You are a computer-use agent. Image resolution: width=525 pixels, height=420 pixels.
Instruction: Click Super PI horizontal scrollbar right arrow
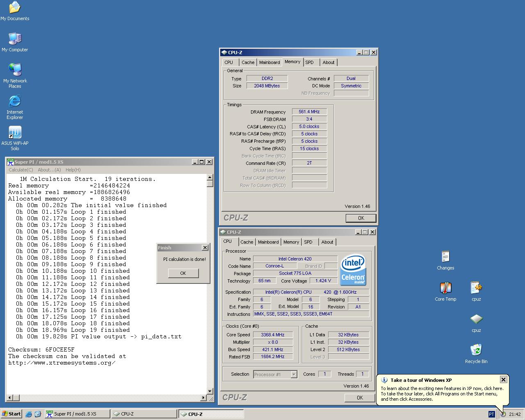coord(203,397)
